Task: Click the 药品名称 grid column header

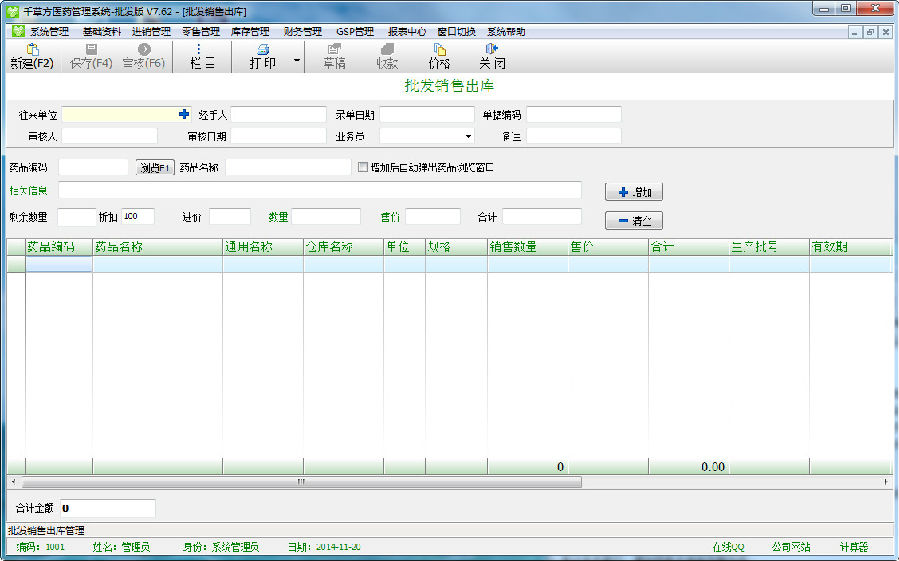Action: pos(157,247)
